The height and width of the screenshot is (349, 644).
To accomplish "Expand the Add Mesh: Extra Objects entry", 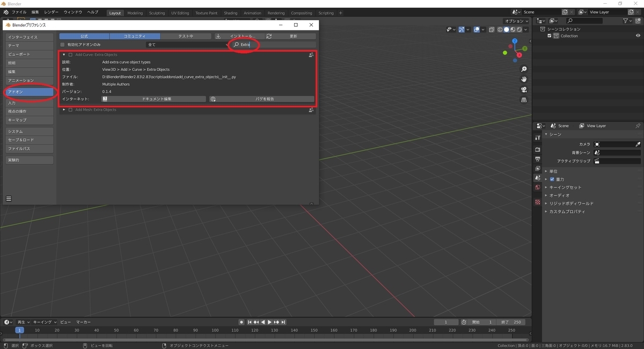I will (64, 110).
